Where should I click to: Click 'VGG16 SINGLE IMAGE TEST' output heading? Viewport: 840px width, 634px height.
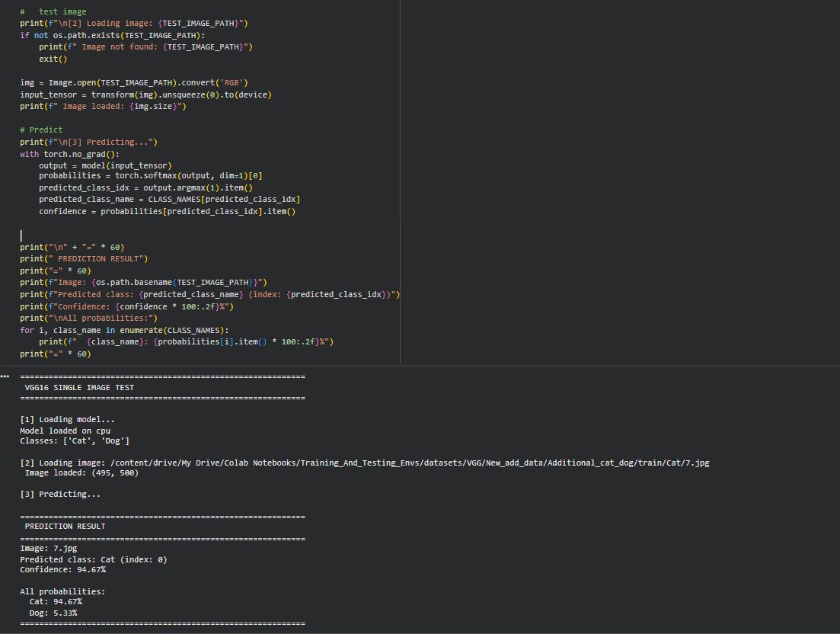(79, 387)
